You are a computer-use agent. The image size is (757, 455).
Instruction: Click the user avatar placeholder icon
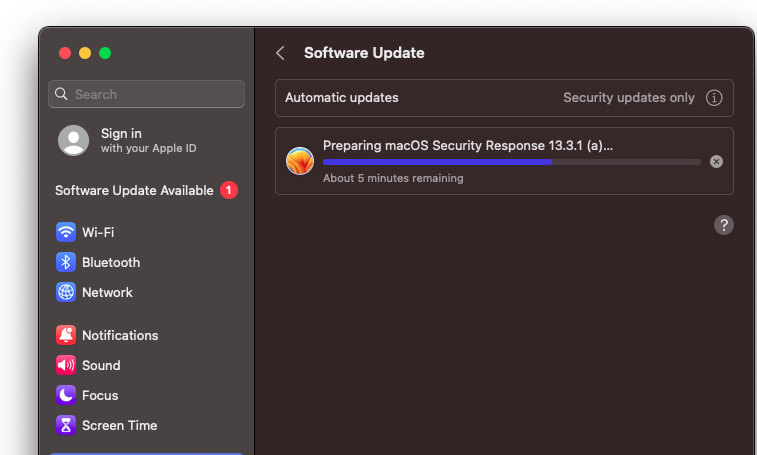click(x=74, y=140)
